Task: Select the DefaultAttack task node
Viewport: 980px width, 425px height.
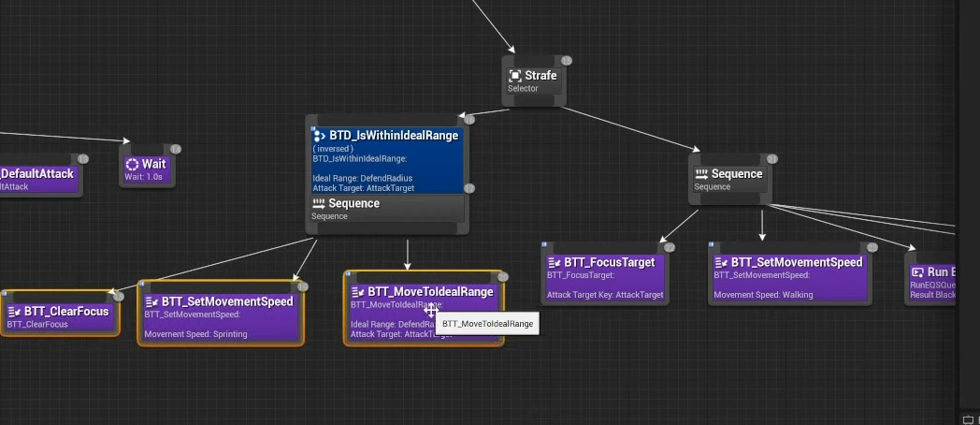Action: coord(37,179)
